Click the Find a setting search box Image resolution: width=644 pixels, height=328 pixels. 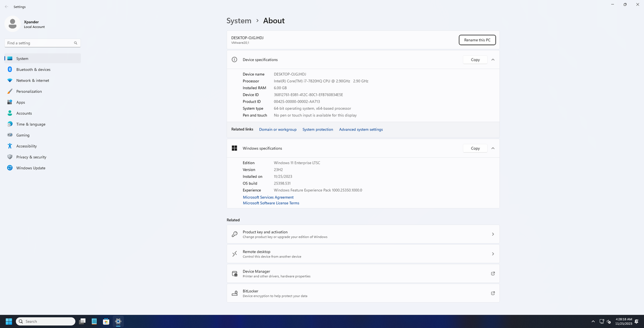pyautogui.click(x=42, y=43)
